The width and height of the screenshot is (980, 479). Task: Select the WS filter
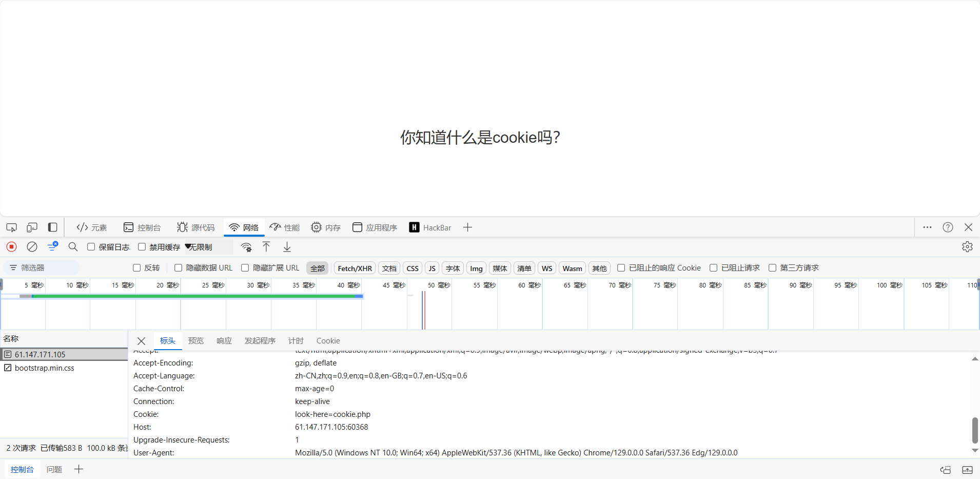click(547, 268)
